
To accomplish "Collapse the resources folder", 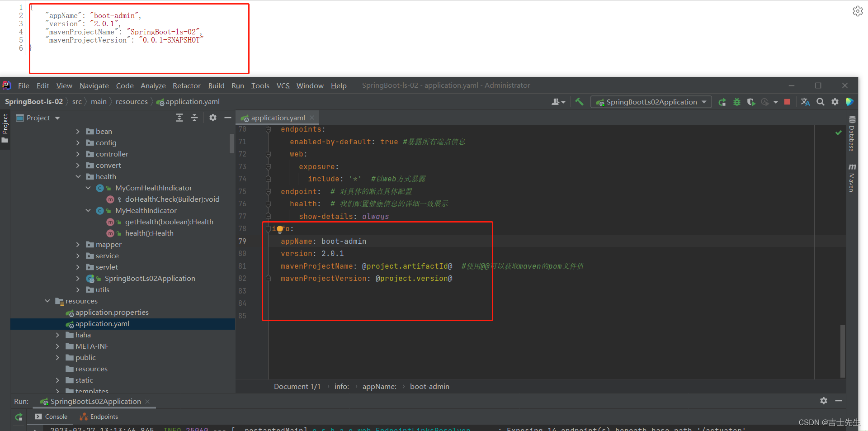I will [47, 301].
